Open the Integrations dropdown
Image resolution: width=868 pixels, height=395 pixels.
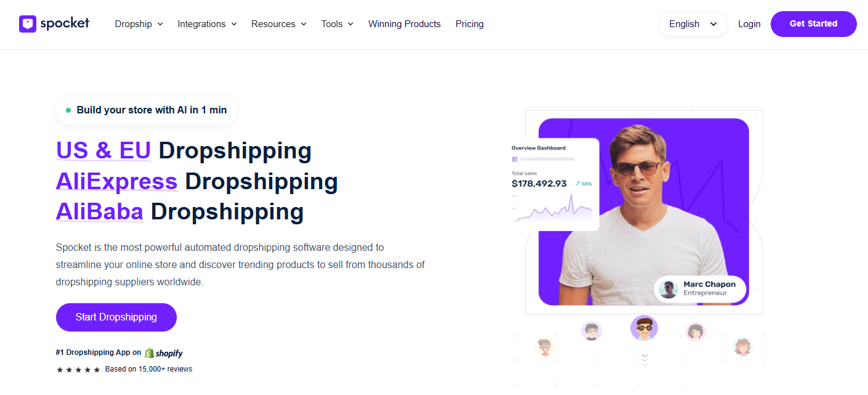coord(208,24)
